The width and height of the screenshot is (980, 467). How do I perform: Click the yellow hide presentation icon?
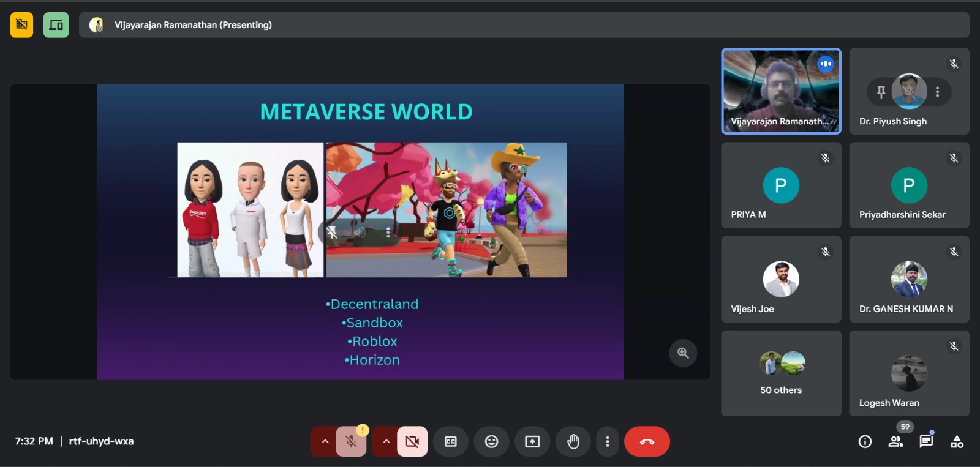21,25
